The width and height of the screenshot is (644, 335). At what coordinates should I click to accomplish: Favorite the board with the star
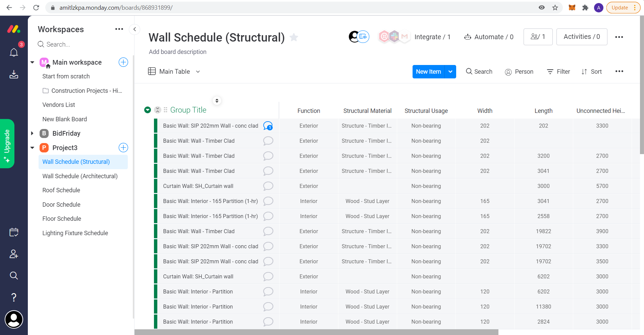pos(294,37)
